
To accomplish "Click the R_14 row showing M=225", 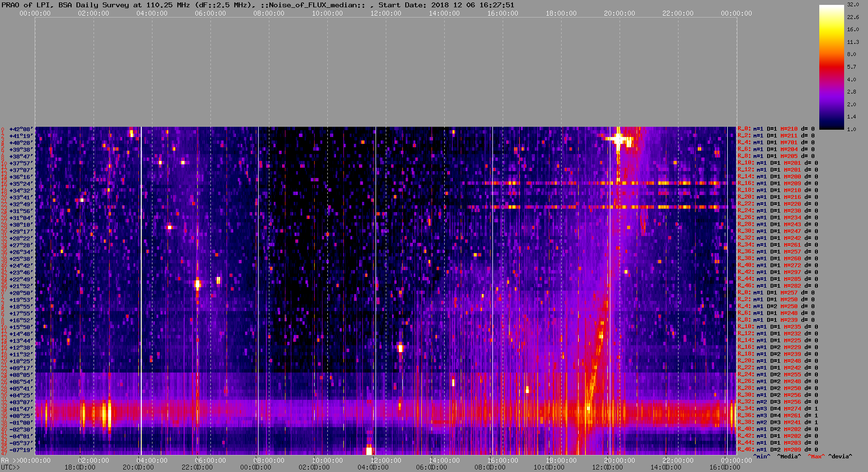I will tap(778, 341).
